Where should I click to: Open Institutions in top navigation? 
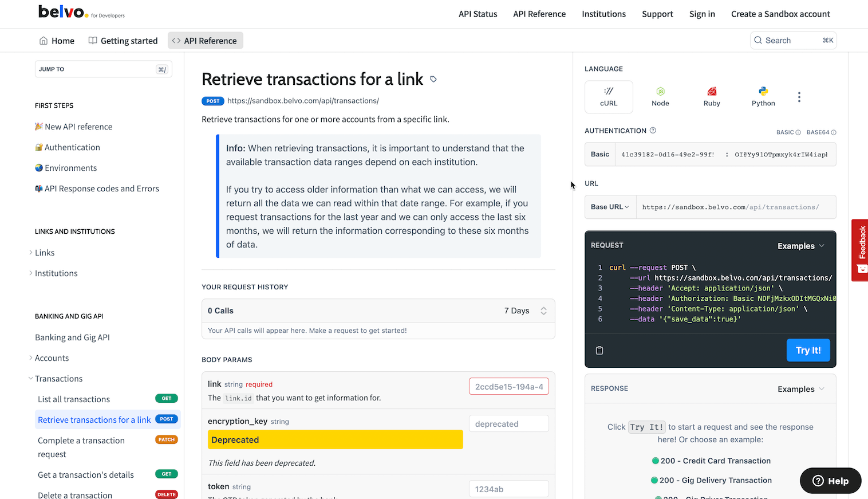(604, 14)
